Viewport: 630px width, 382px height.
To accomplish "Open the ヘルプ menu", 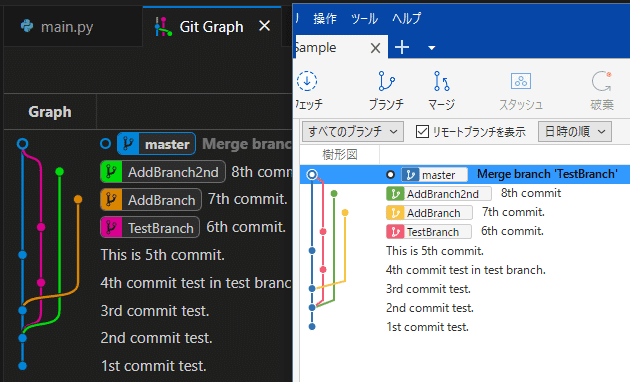I will coord(407,18).
